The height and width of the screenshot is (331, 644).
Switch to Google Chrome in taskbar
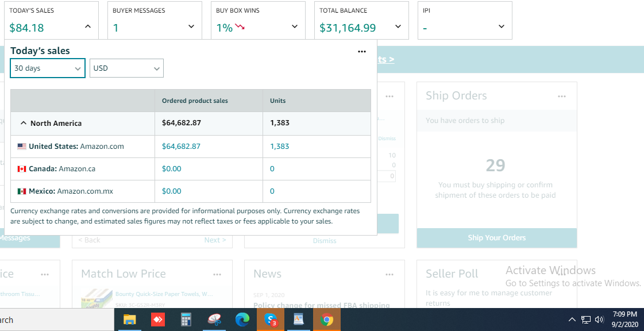coord(327,320)
